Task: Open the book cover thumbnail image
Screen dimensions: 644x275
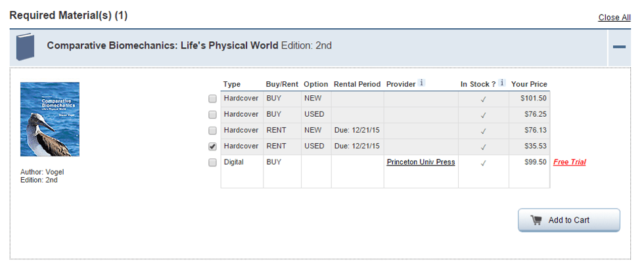Action: (x=50, y=119)
